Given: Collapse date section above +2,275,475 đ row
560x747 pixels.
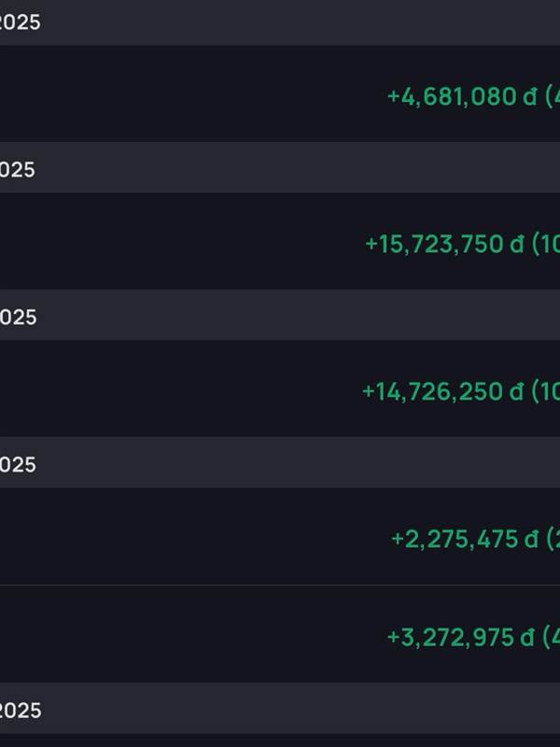Looking at the screenshot, I should pyautogui.click(x=19, y=464).
